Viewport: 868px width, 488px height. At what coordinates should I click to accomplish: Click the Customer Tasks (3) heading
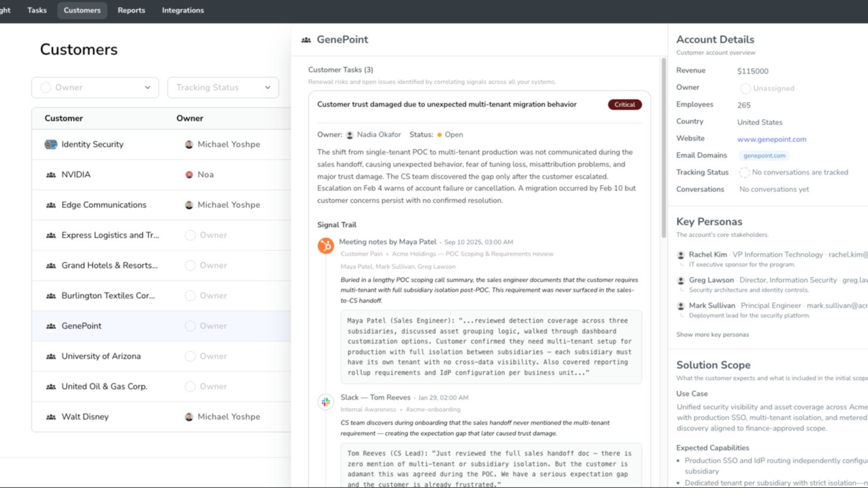coord(341,70)
